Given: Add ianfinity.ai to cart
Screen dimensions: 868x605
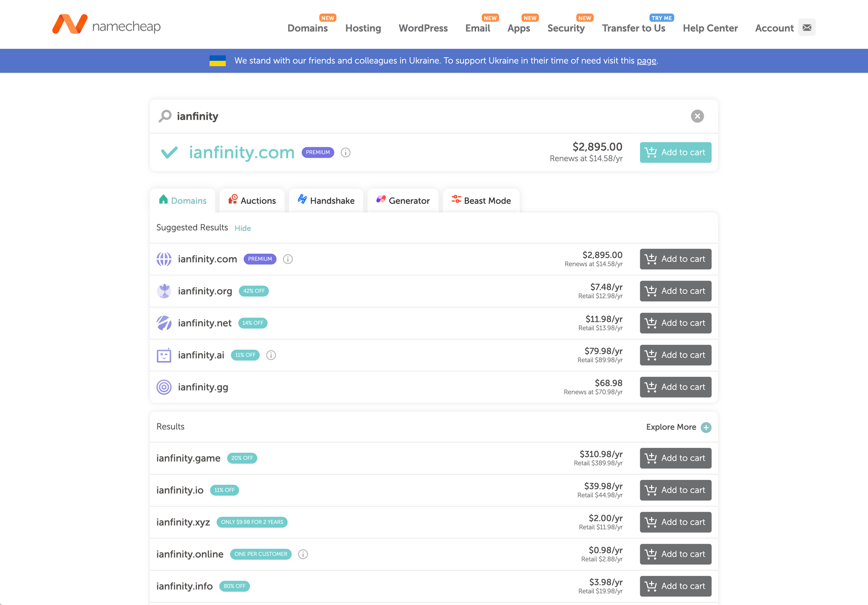Looking at the screenshot, I should tap(675, 355).
